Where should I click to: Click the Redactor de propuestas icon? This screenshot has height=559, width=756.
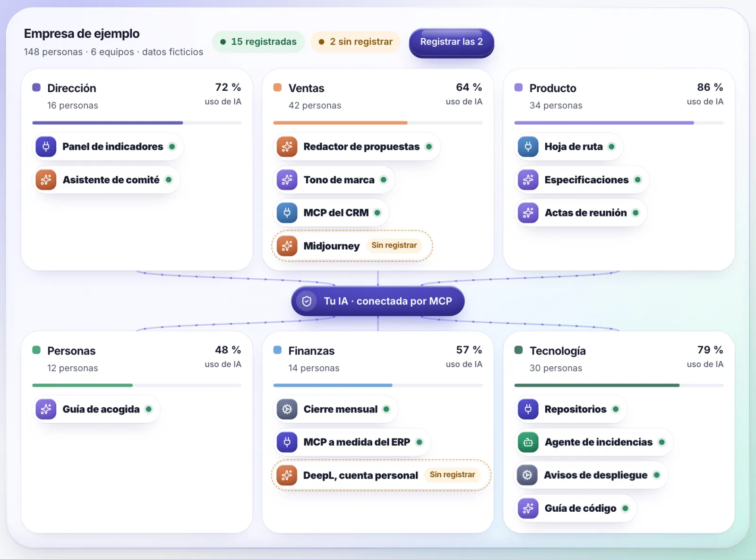pyautogui.click(x=287, y=146)
